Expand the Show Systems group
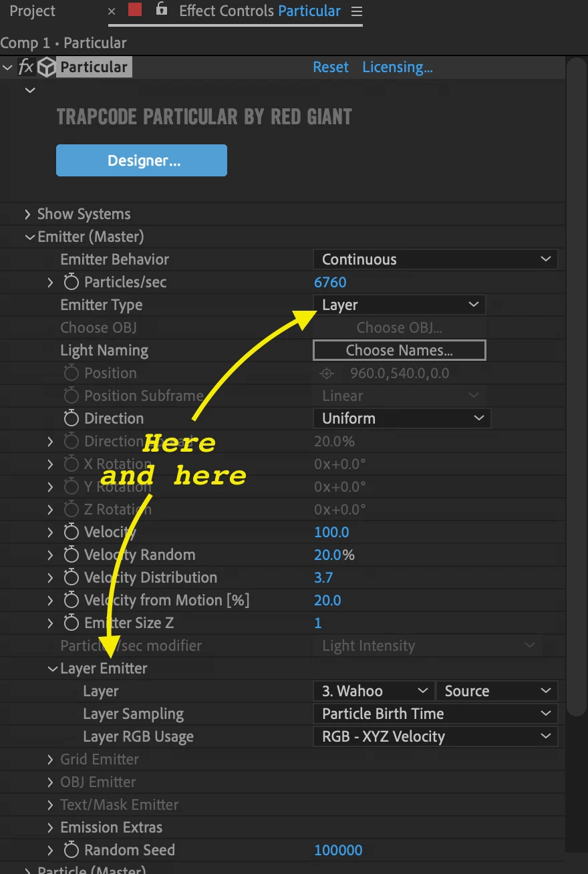 (x=27, y=214)
